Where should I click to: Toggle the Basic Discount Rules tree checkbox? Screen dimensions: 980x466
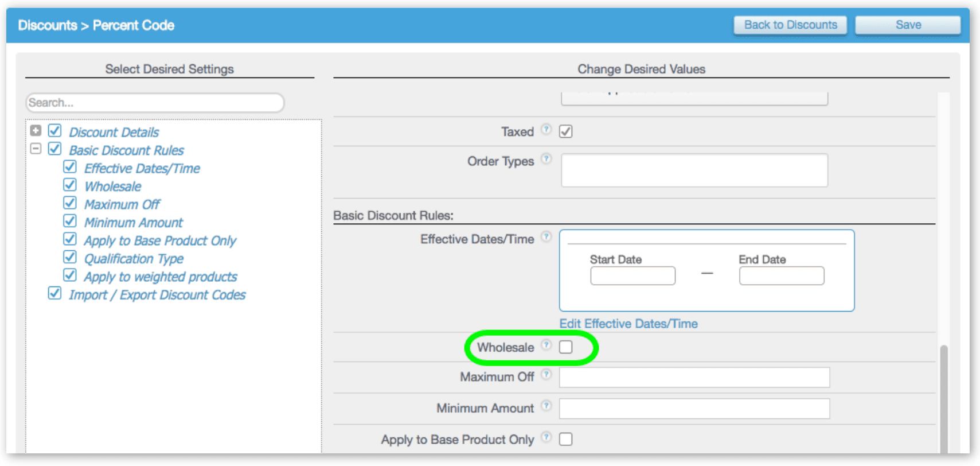tap(54, 149)
